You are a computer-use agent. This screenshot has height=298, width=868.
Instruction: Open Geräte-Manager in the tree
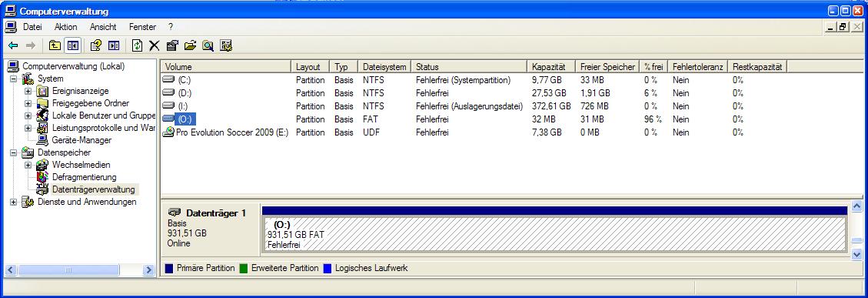click(x=81, y=140)
